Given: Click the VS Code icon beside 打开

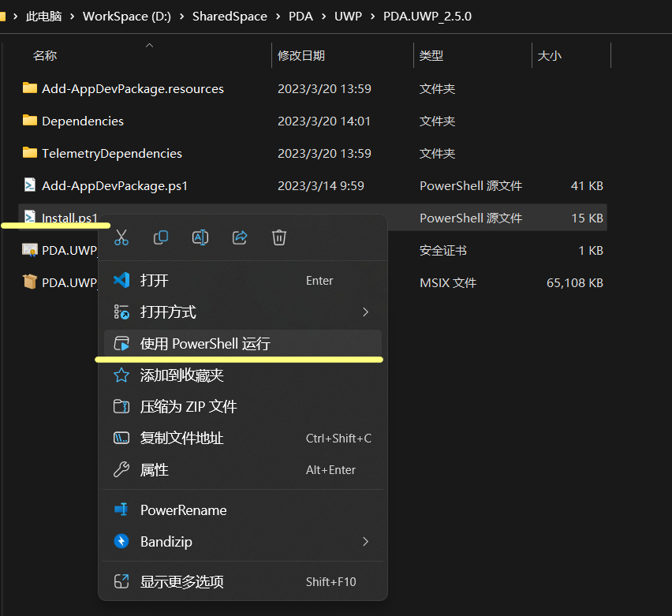Looking at the screenshot, I should [121, 280].
